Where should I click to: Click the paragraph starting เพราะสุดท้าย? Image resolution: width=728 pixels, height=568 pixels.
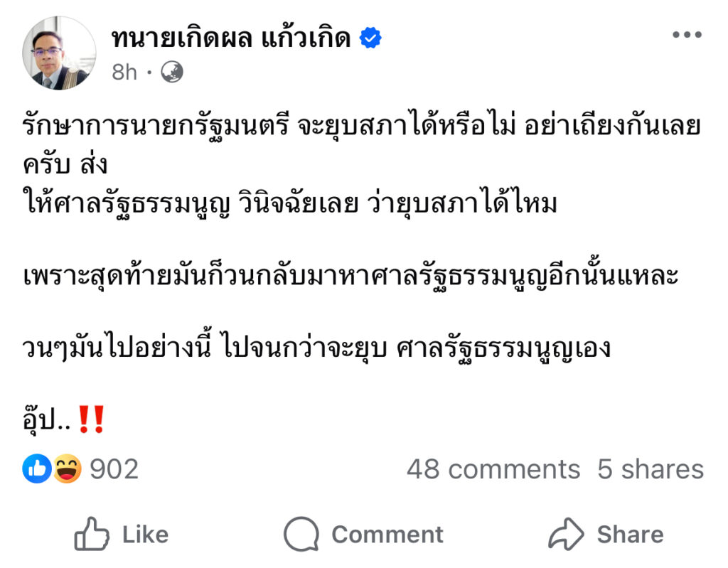pos(350,275)
